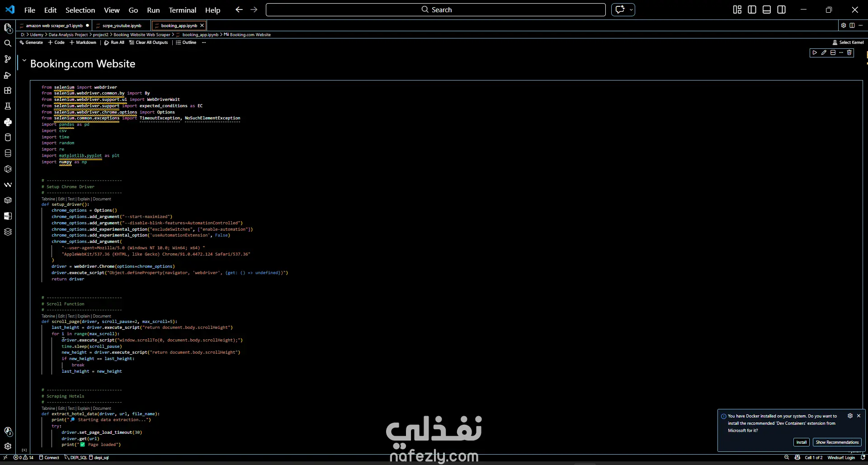
Task: Collapse the Booking.com Website section
Action: point(24,60)
